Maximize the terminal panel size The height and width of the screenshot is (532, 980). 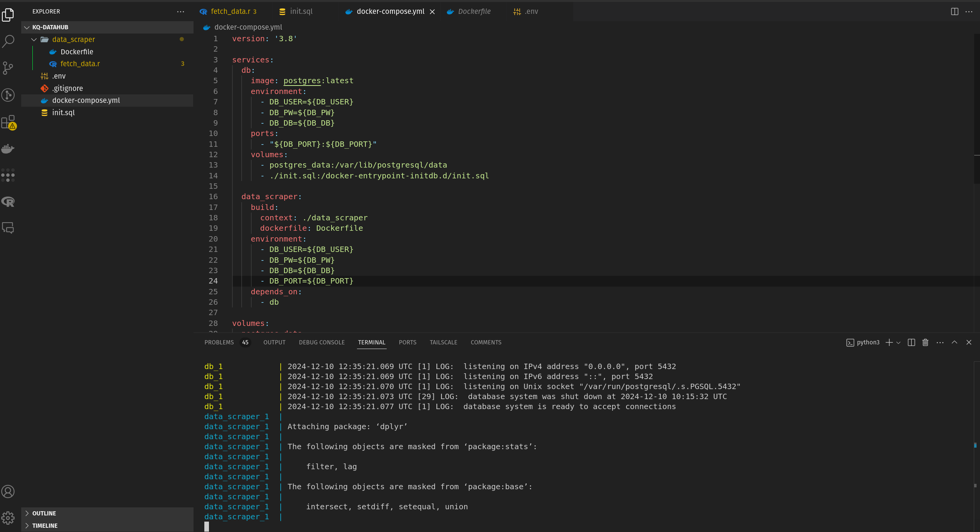click(x=955, y=342)
